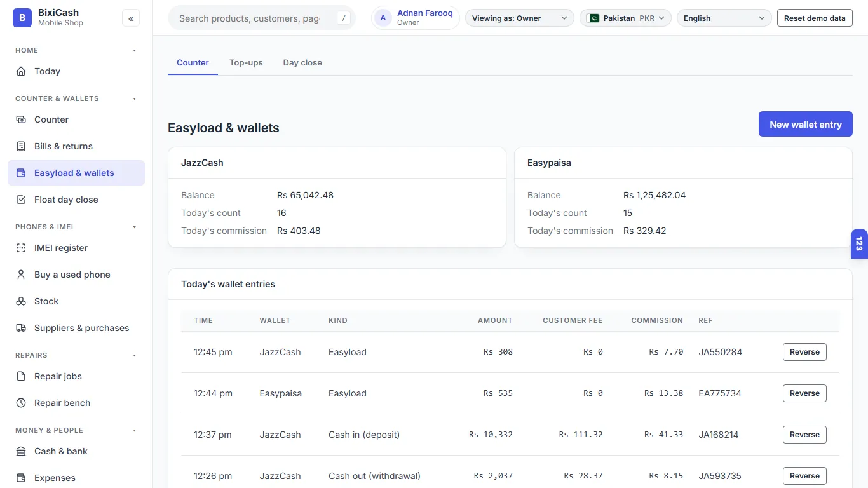
Task: Click the Expenses wallet icon
Action: click(x=21, y=478)
